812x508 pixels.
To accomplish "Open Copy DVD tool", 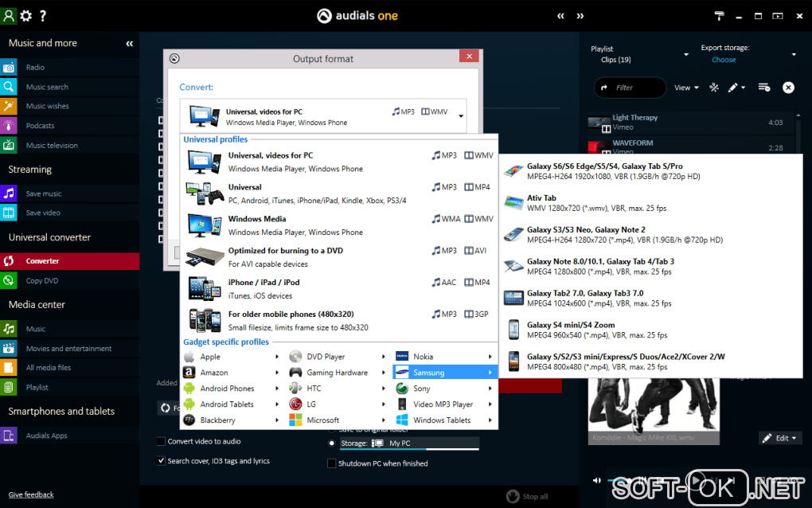I will pos(69,280).
